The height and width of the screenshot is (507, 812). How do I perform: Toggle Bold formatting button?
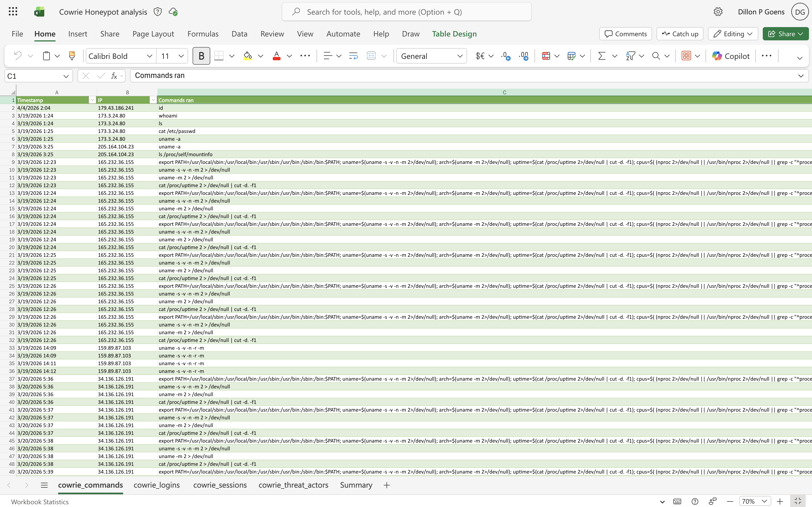(201, 56)
